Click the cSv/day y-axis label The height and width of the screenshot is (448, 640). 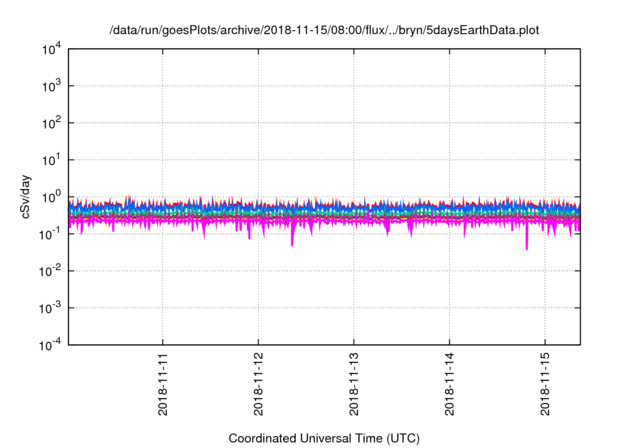coord(25,197)
